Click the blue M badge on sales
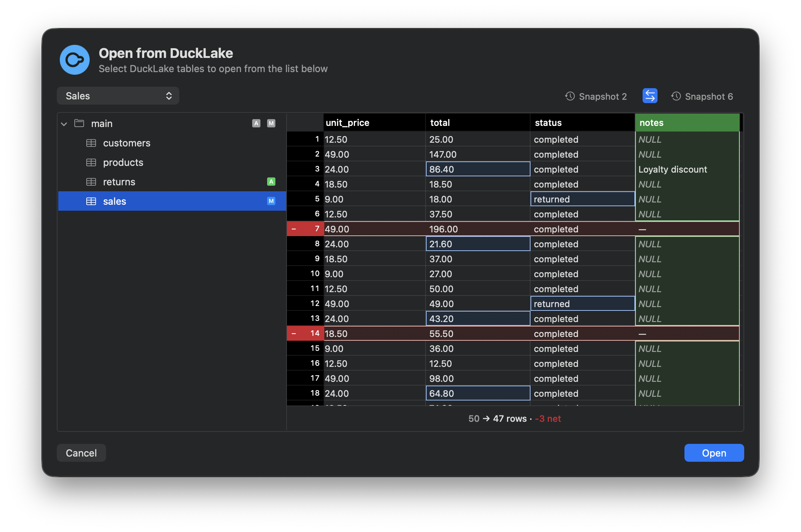Screen dimensions: 801x532 tap(271, 201)
